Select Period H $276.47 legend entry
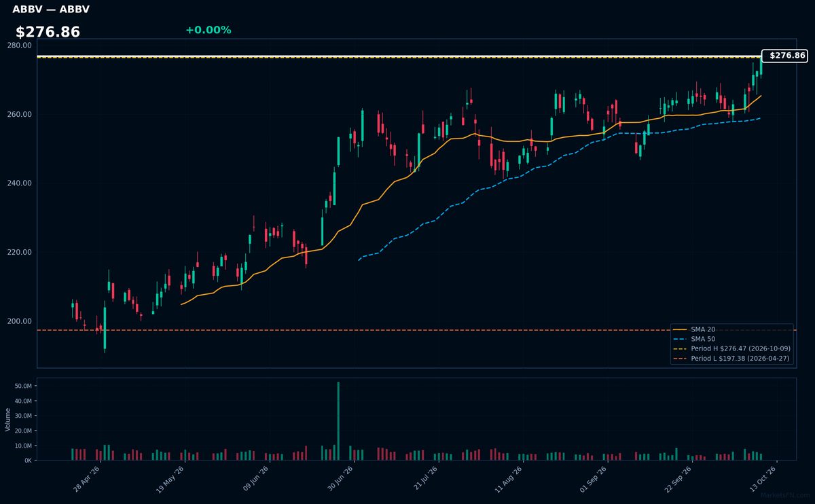The image size is (815, 504). point(731,348)
